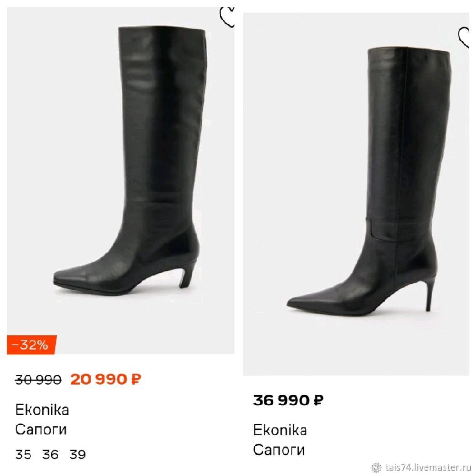Select size 36
Image resolution: width=476 pixels, height=476 pixels.
pos(51,455)
